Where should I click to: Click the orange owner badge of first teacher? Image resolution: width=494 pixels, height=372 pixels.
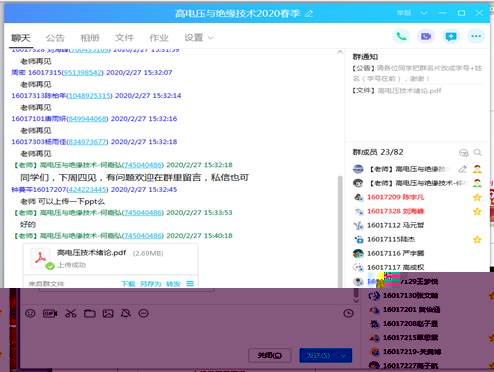477,169
